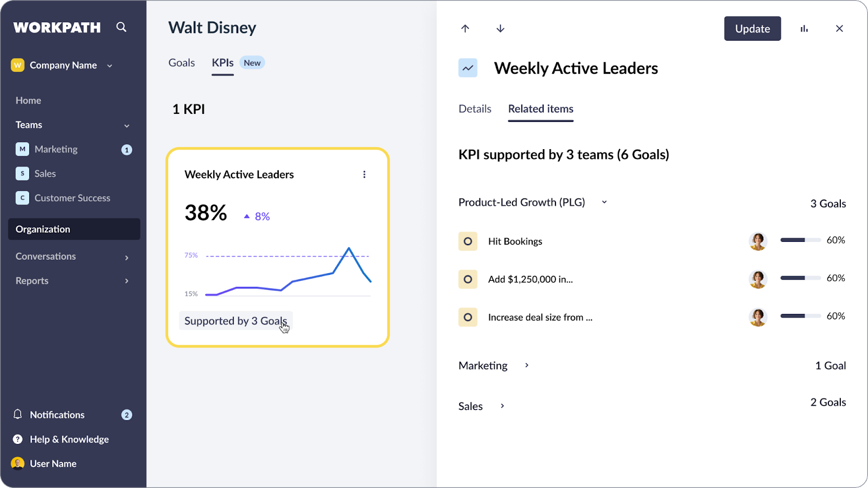Open the bar chart view icon
The width and height of the screenshot is (868, 488).
tap(804, 29)
